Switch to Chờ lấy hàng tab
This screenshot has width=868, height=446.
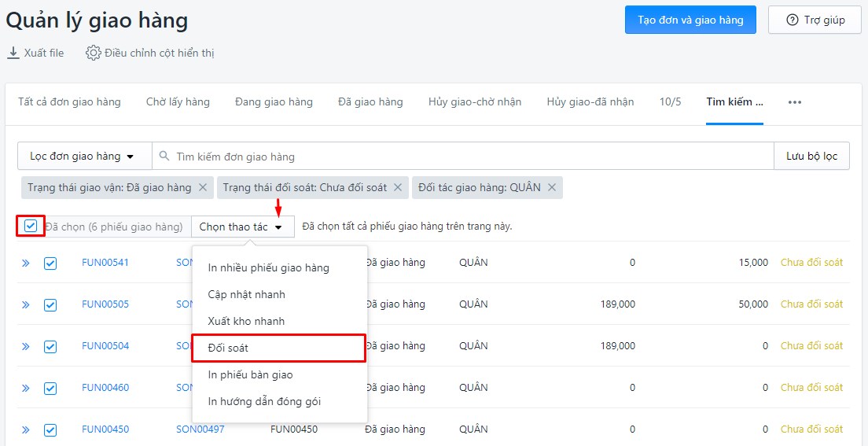[x=178, y=102]
